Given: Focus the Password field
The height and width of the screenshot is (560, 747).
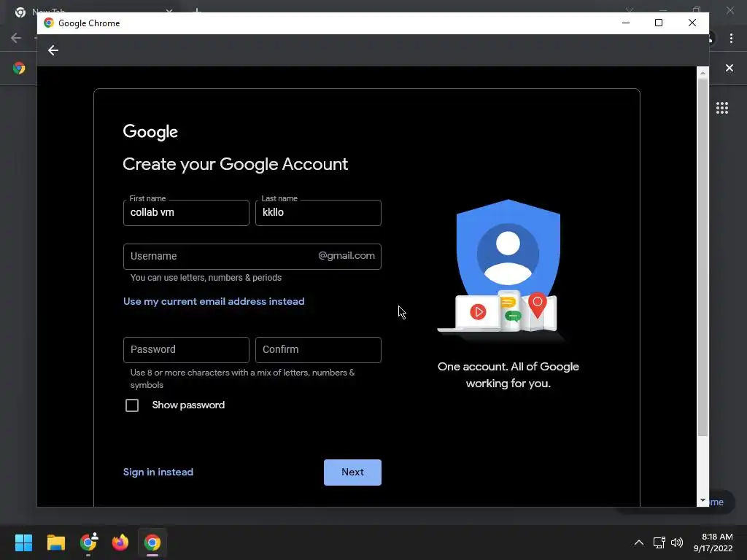Looking at the screenshot, I should point(186,350).
